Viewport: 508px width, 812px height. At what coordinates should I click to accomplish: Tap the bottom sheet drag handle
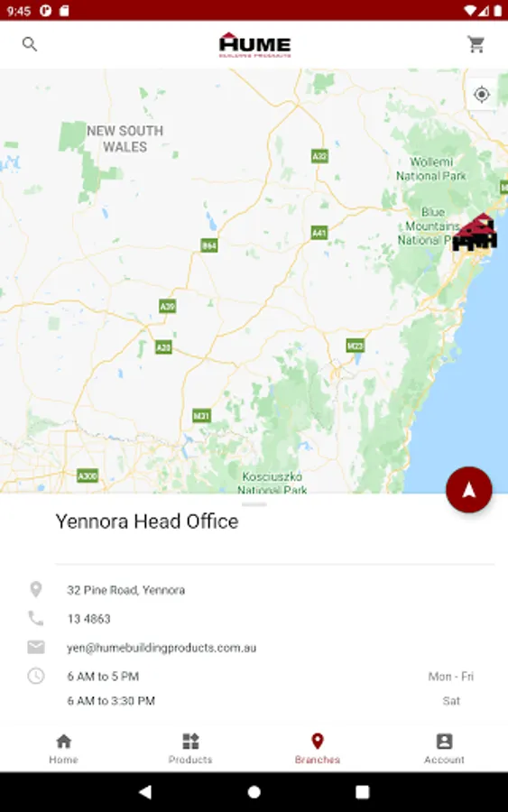254,503
